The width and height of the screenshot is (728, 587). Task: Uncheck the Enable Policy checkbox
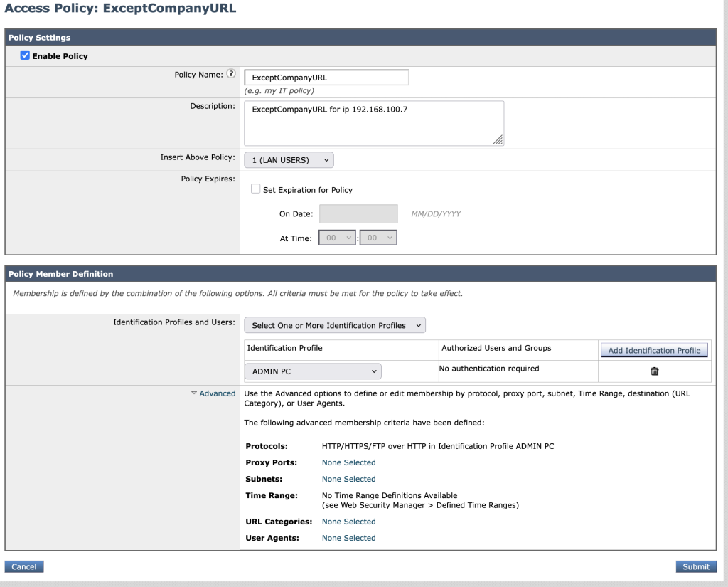[x=25, y=55]
